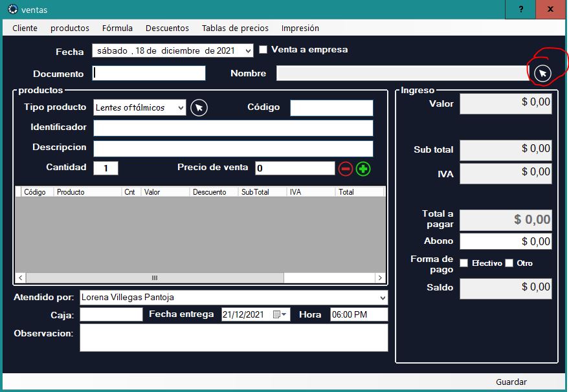569x392 pixels.
Task: Click the Guardar button
Action: (x=511, y=382)
